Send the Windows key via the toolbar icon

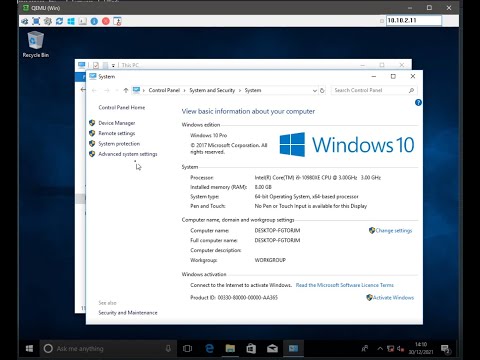click(x=71, y=21)
